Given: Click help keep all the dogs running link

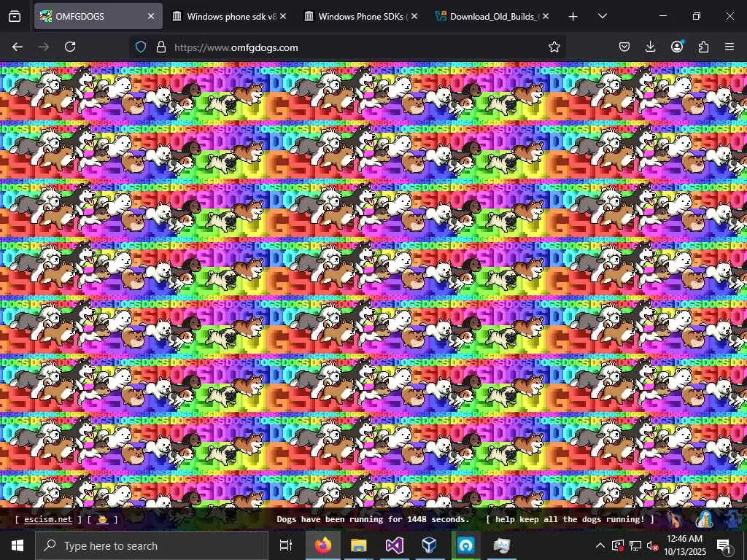Looking at the screenshot, I should point(570,519).
